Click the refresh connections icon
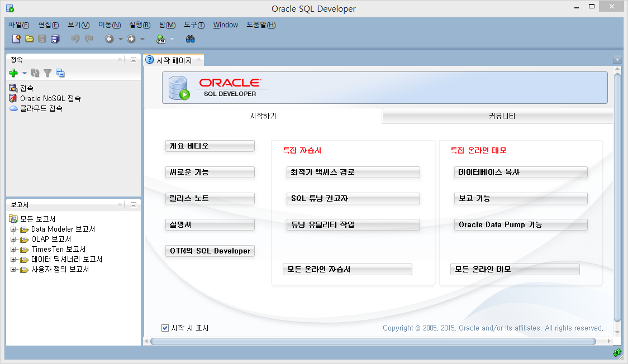 [35, 73]
